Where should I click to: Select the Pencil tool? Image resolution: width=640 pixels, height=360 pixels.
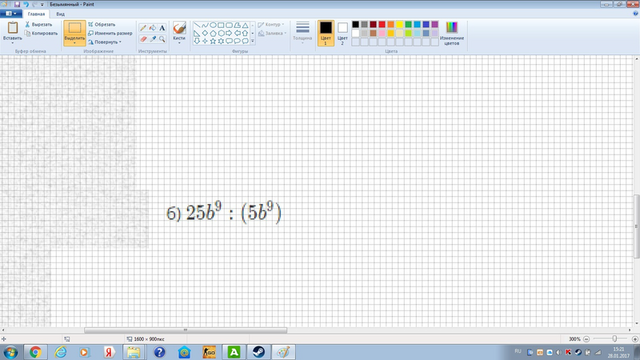pos(143,28)
